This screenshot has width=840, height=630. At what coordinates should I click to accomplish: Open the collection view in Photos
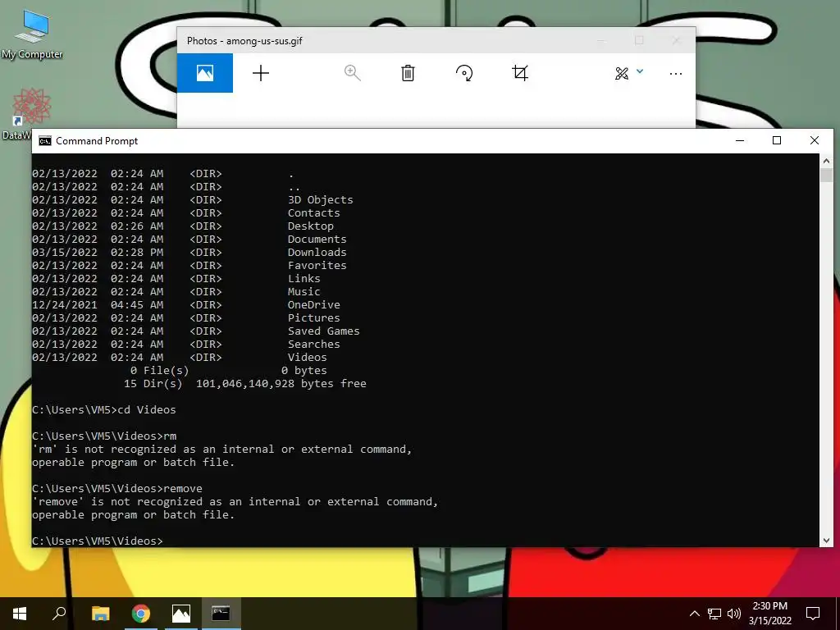point(204,73)
